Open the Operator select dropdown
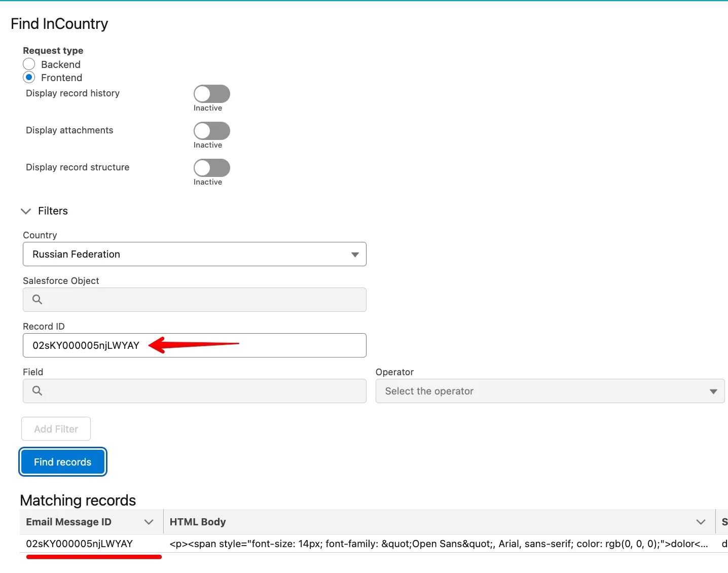 [x=550, y=391]
